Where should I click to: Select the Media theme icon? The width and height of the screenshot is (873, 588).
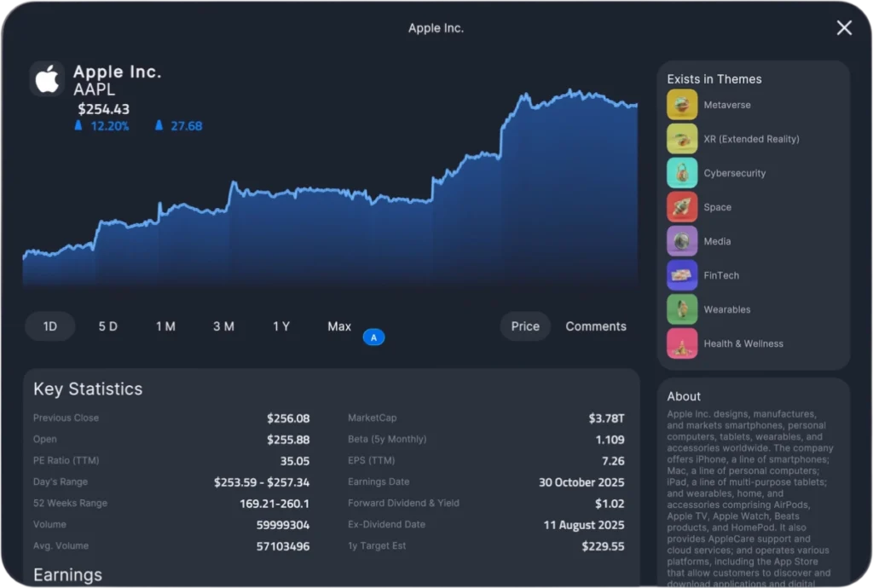(x=682, y=241)
